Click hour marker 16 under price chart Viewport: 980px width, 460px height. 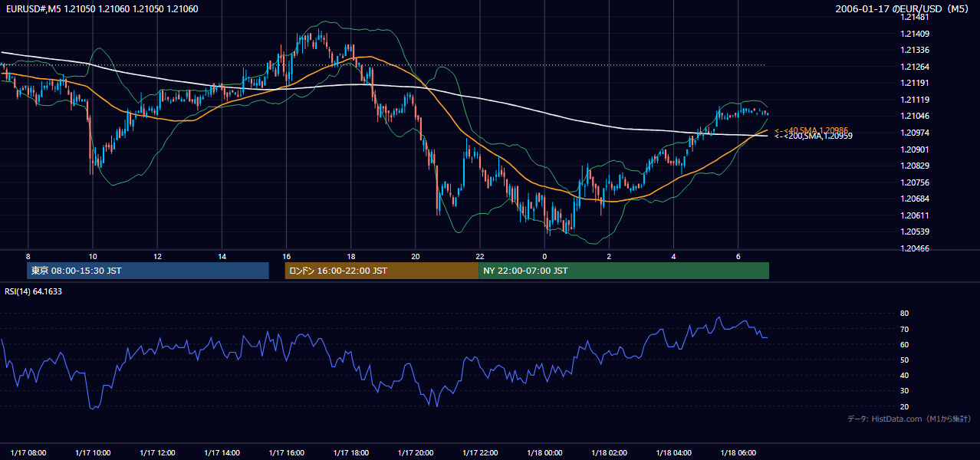click(286, 256)
